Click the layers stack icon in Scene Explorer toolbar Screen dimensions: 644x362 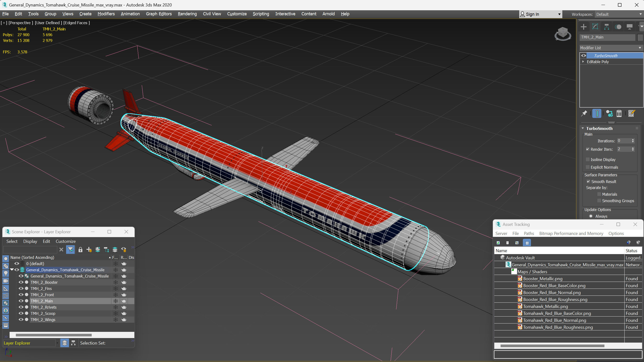tap(115, 249)
